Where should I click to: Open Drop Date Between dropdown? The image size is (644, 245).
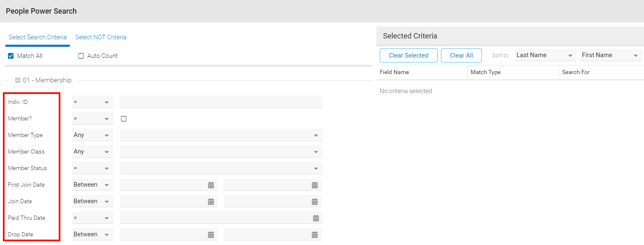[x=93, y=234]
